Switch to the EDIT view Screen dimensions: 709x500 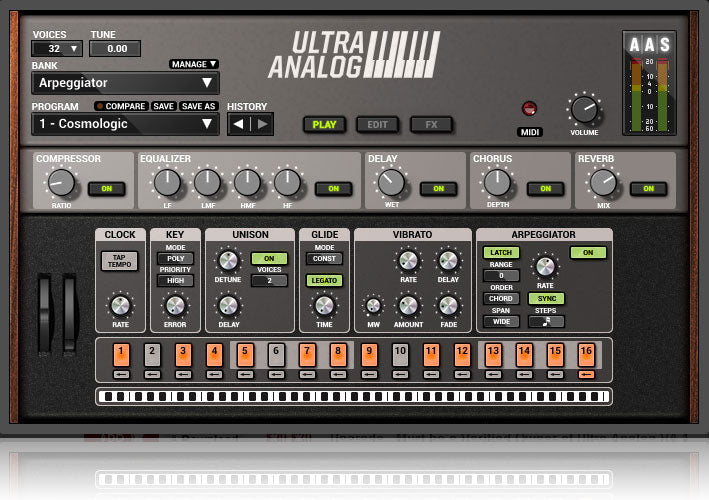point(378,125)
